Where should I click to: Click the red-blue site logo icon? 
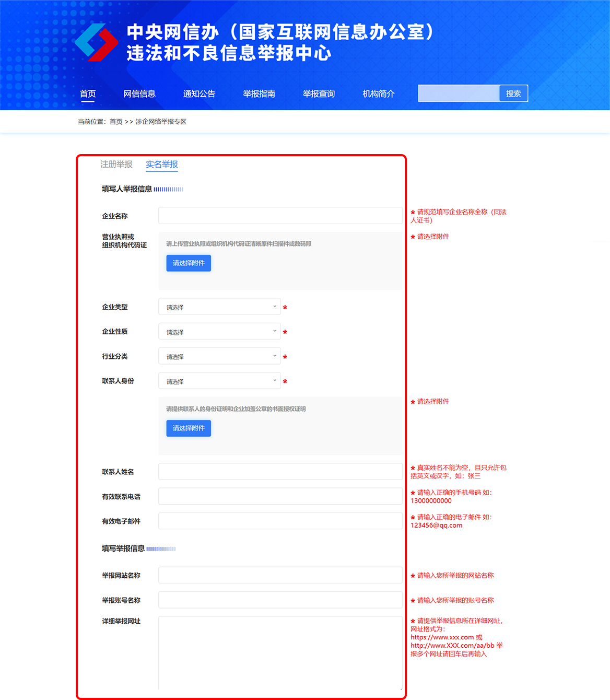pyautogui.click(x=96, y=42)
